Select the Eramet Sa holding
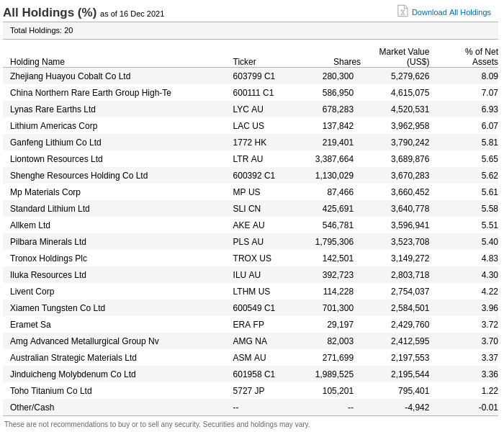The height and width of the screenshot is (432, 504). (x=30, y=325)
